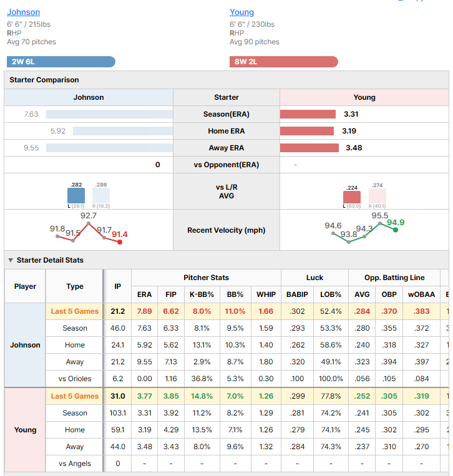This screenshot has height=476, width=453.
Task: Click the Opp. Batting Line group header
Action: click(x=394, y=278)
